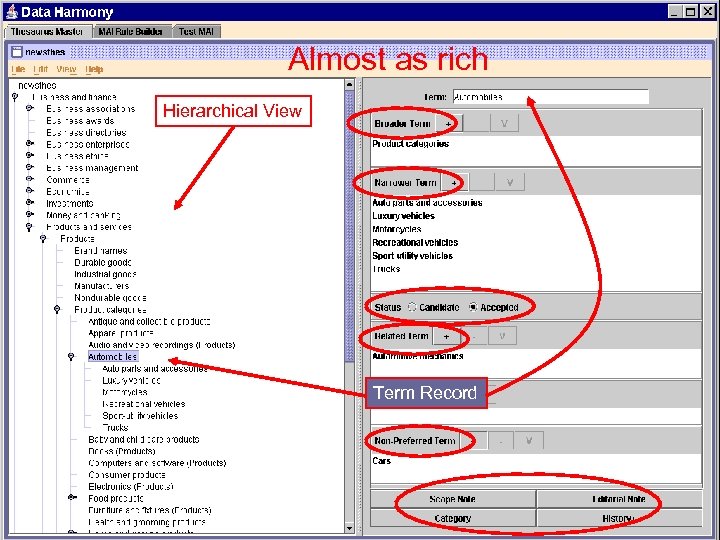Click Cars under Non-Preferred Term

[x=382, y=461]
